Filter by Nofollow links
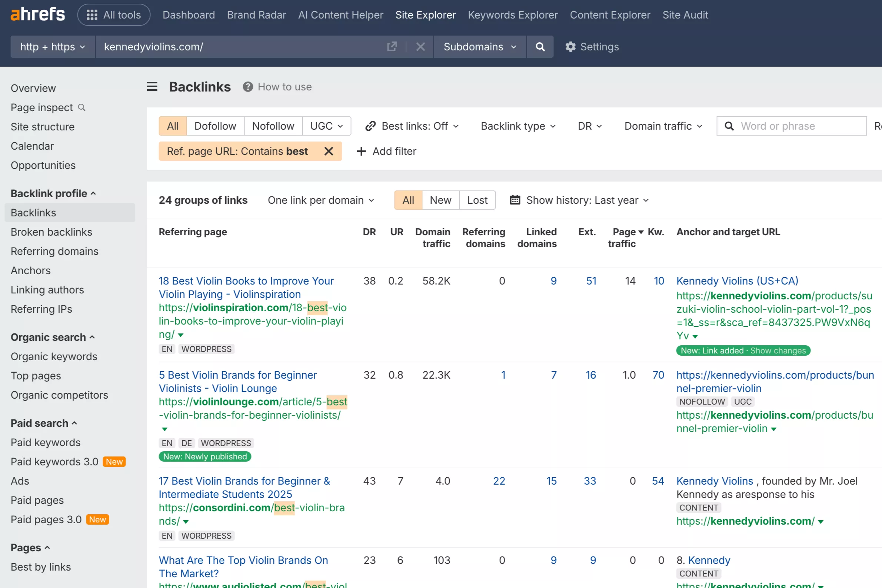This screenshot has width=882, height=588. click(273, 126)
